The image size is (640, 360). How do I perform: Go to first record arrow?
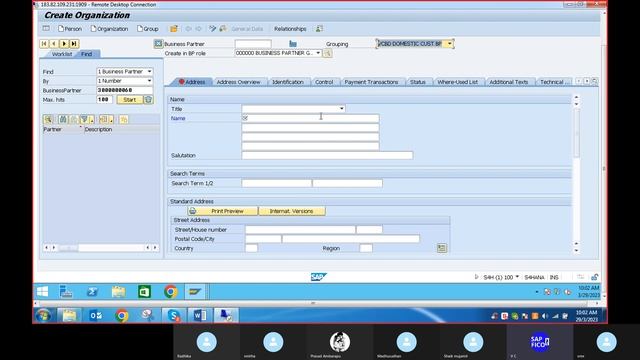point(44,44)
